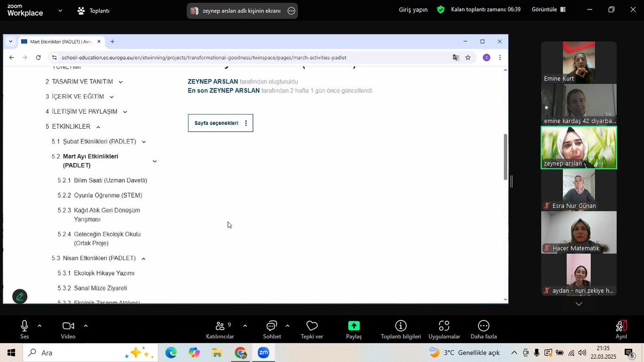The height and width of the screenshot is (362, 644).
Task: Expand caret next to Sohbet
Action: (x=287, y=326)
